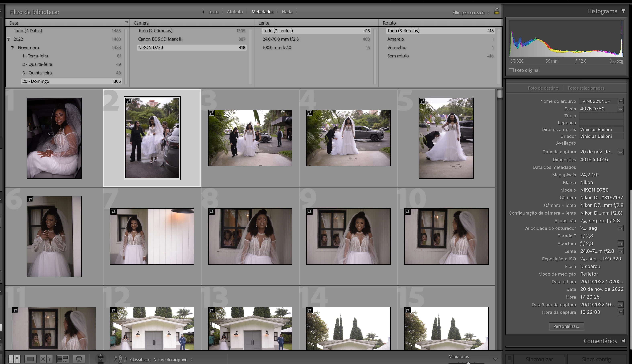Select the X|Y Compare view
Viewport: 632px width, 364px height.
pos(46,359)
